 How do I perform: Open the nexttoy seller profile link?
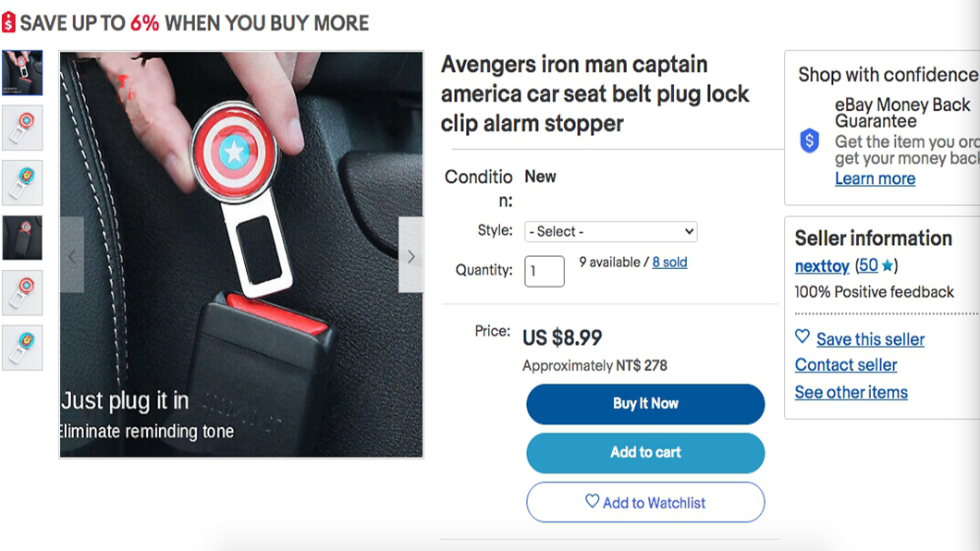click(822, 266)
